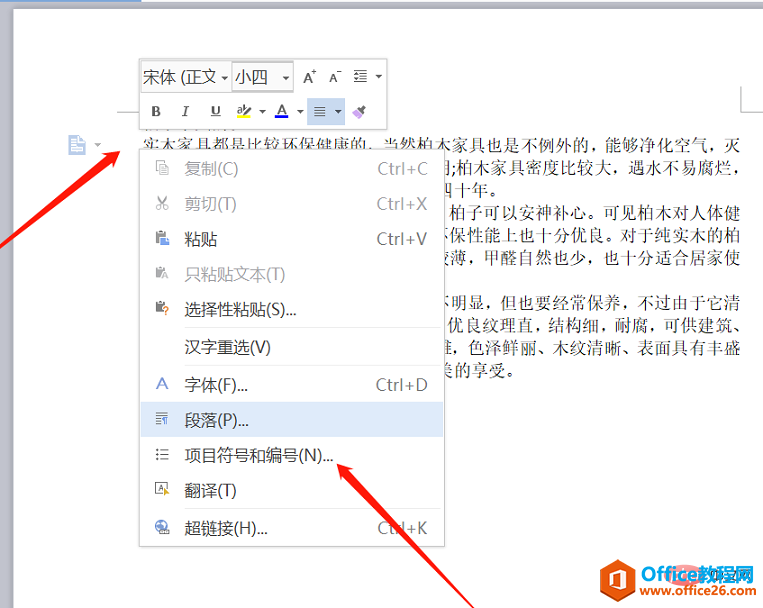Click the scissors icon beside 剪切(T)
The height and width of the screenshot is (608, 763).
click(x=162, y=203)
